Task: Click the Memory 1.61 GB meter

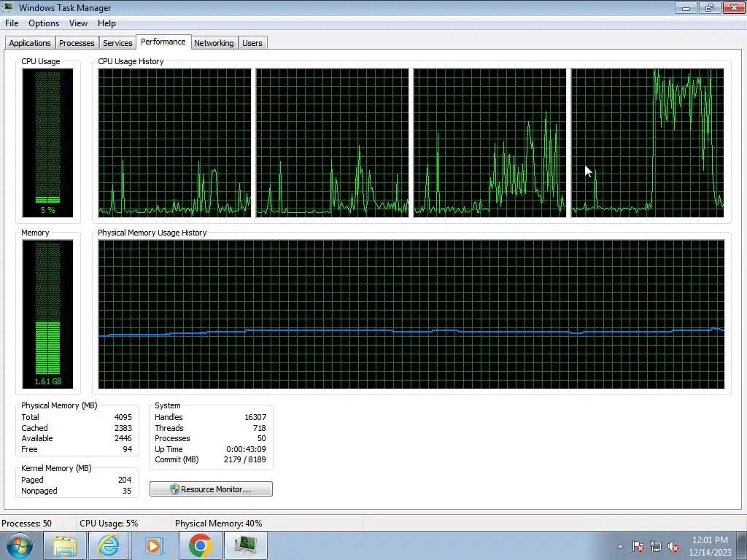Action: [47, 314]
